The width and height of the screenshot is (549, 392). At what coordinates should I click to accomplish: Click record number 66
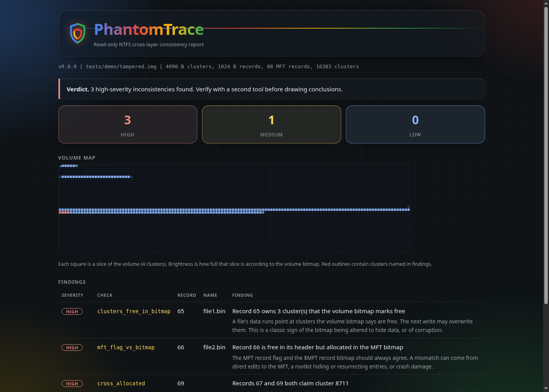(x=181, y=347)
